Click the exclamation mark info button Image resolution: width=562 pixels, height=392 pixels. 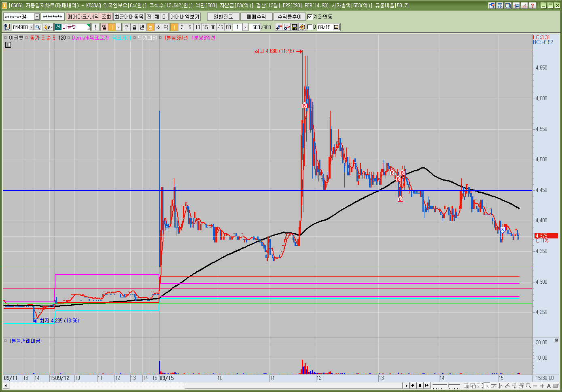click(95, 27)
